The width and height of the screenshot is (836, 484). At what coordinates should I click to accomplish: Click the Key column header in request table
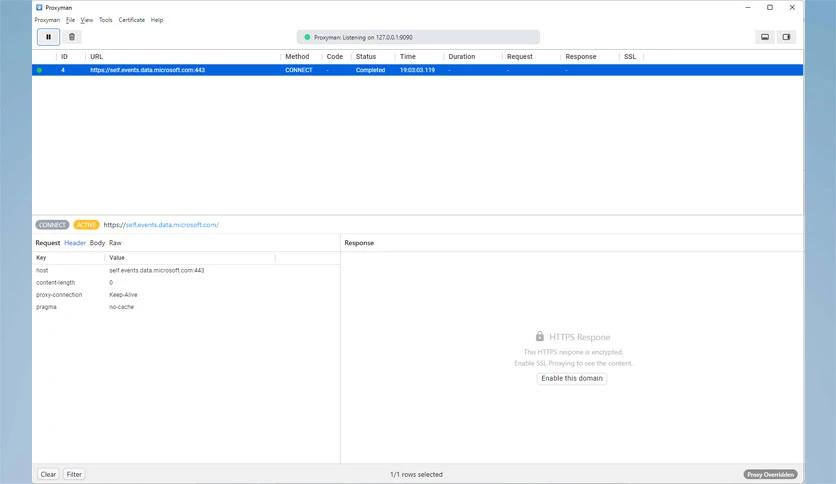41,257
